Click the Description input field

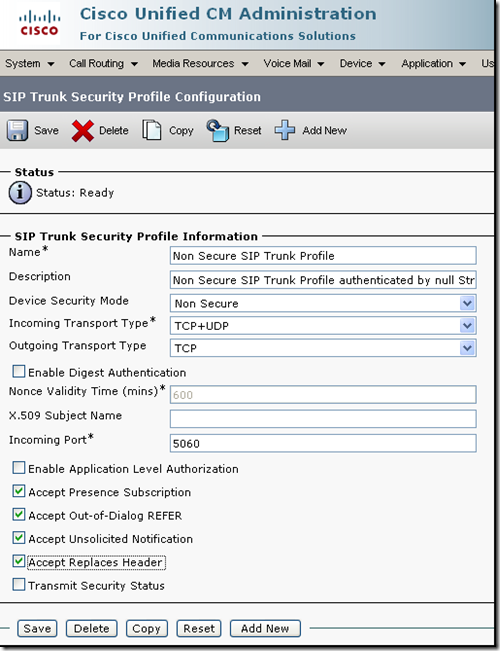point(323,280)
